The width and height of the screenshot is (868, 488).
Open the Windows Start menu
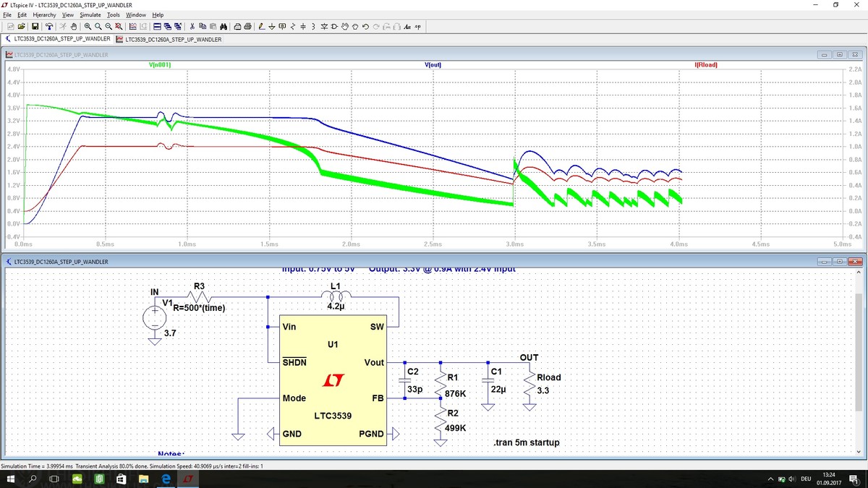coord(10,479)
